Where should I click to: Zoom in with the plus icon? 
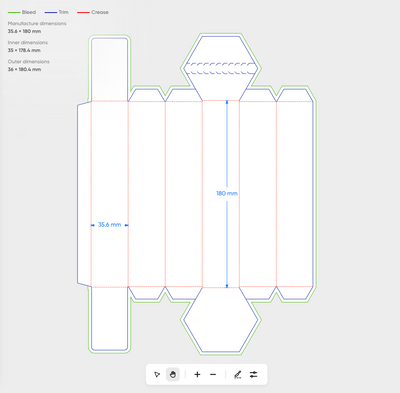(197, 374)
